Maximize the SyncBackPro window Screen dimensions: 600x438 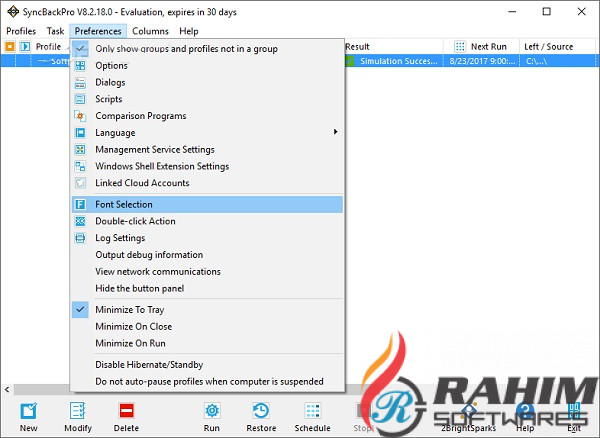tap(546, 11)
